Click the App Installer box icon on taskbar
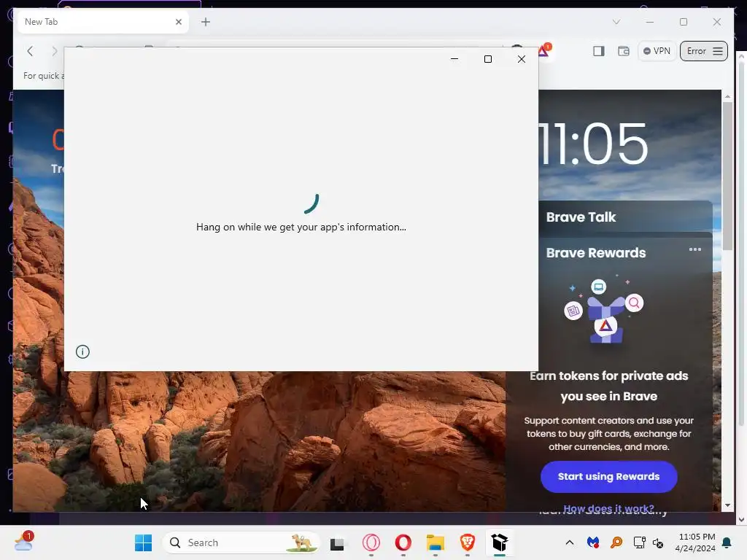This screenshot has height=560, width=747. click(499, 542)
